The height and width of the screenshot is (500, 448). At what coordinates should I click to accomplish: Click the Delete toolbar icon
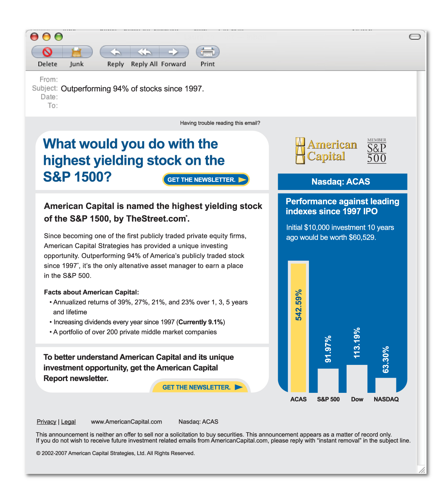click(47, 52)
